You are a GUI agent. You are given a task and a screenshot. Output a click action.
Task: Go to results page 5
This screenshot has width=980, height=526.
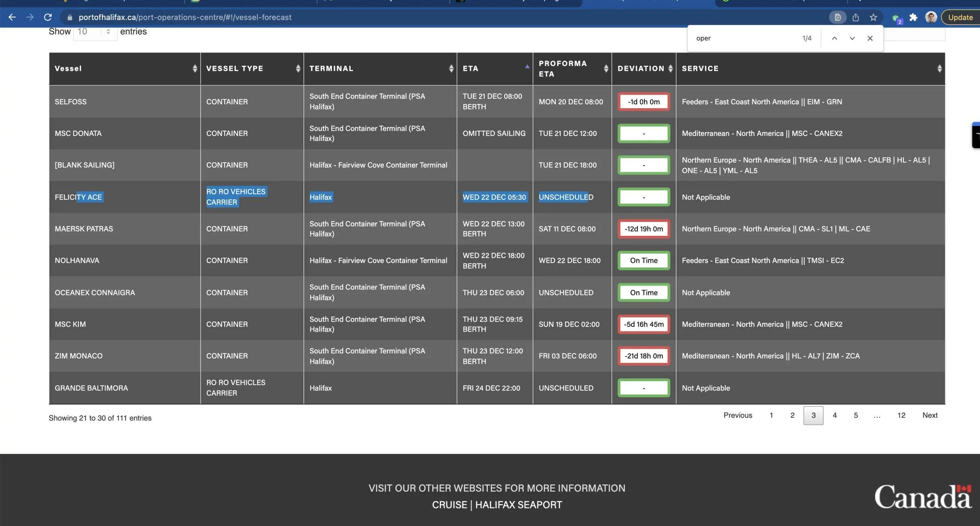(x=855, y=415)
